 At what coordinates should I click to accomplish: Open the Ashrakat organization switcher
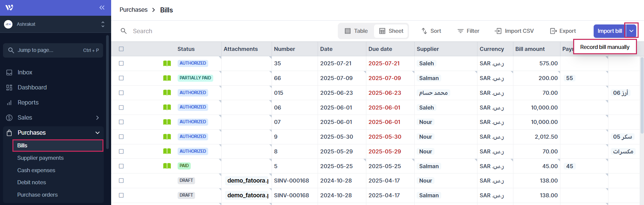pos(103,24)
